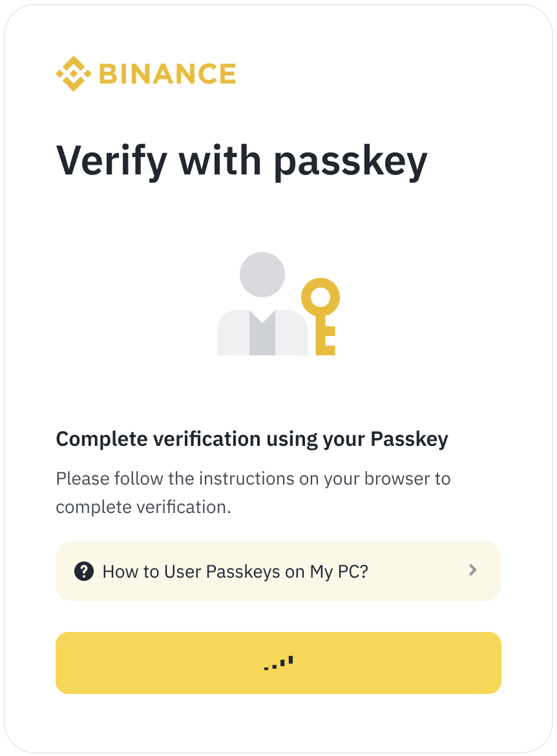Click "complete verification." in second paragraph line
The height and width of the screenshot is (756, 557).
(143, 507)
